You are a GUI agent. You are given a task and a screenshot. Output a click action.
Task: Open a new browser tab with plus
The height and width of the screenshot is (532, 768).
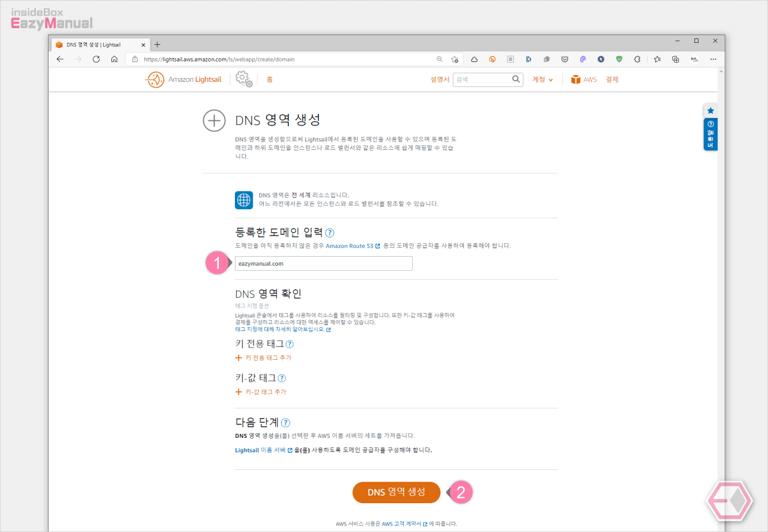coord(157,44)
